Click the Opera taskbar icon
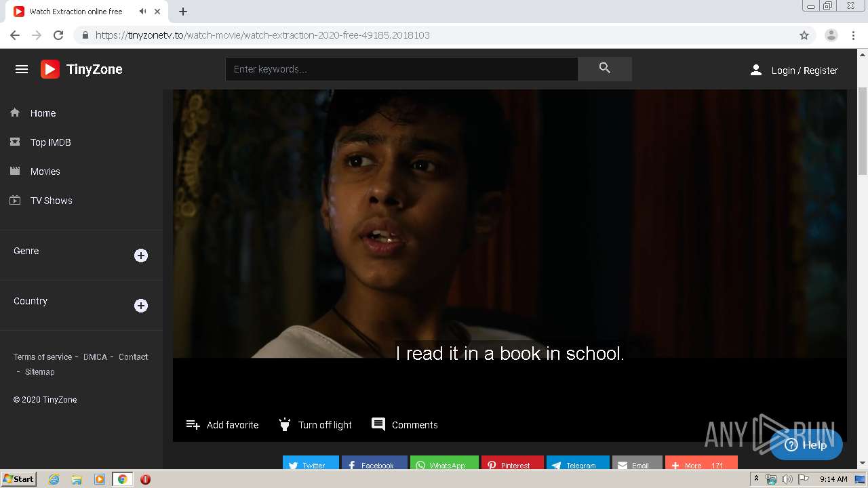Screen dimensions: 868x488 [145, 479]
